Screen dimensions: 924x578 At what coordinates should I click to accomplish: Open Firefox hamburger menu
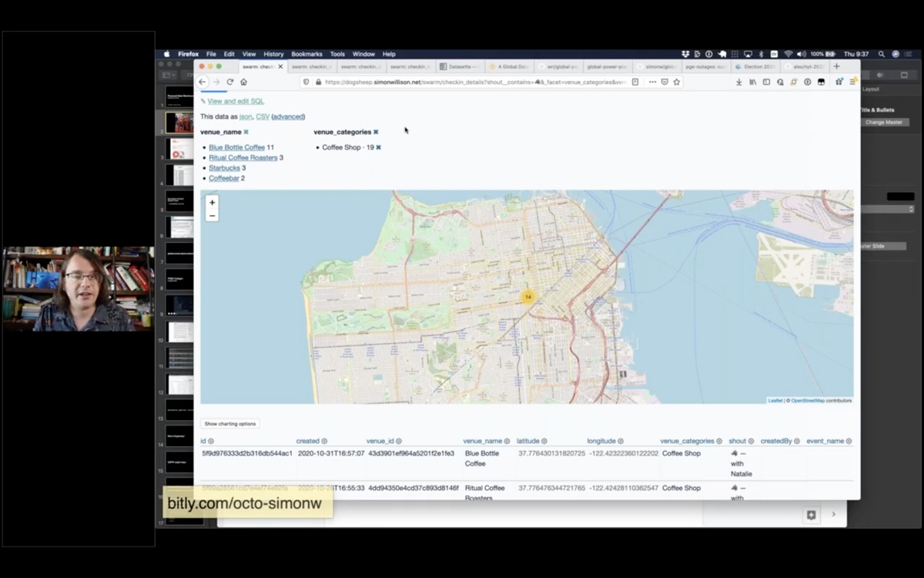pyautogui.click(x=852, y=82)
